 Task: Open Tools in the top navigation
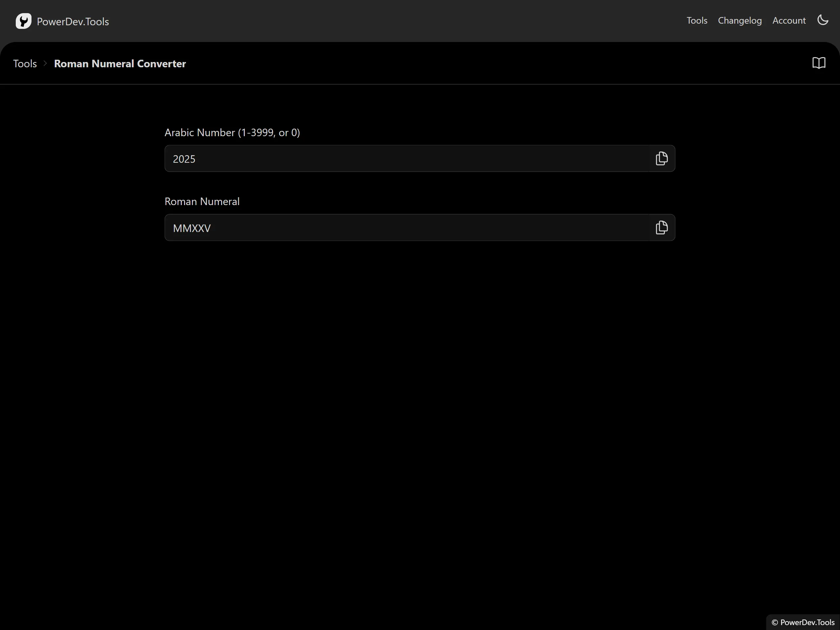click(697, 20)
